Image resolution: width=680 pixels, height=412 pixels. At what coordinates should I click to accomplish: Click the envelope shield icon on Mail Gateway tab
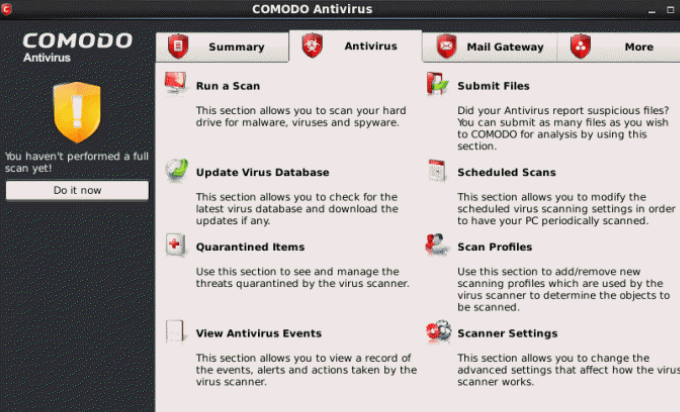pos(446,46)
